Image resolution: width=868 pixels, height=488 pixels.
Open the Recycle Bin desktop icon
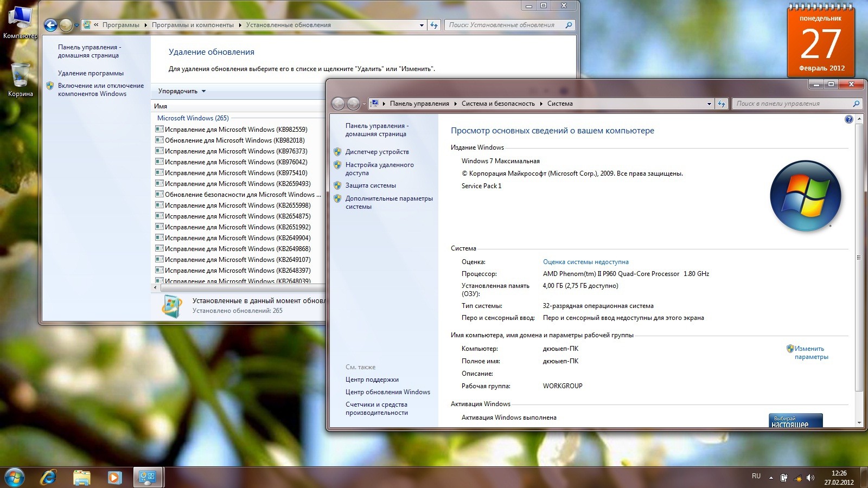point(20,80)
